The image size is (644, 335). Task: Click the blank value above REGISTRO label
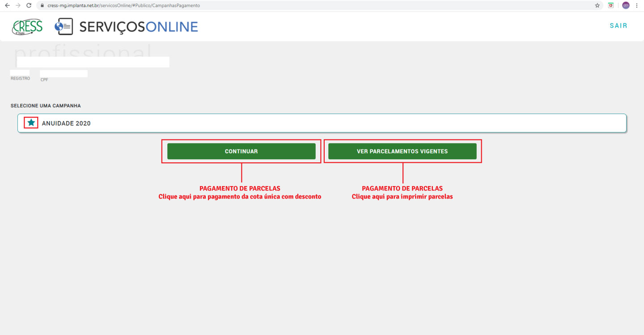[20, 72]
